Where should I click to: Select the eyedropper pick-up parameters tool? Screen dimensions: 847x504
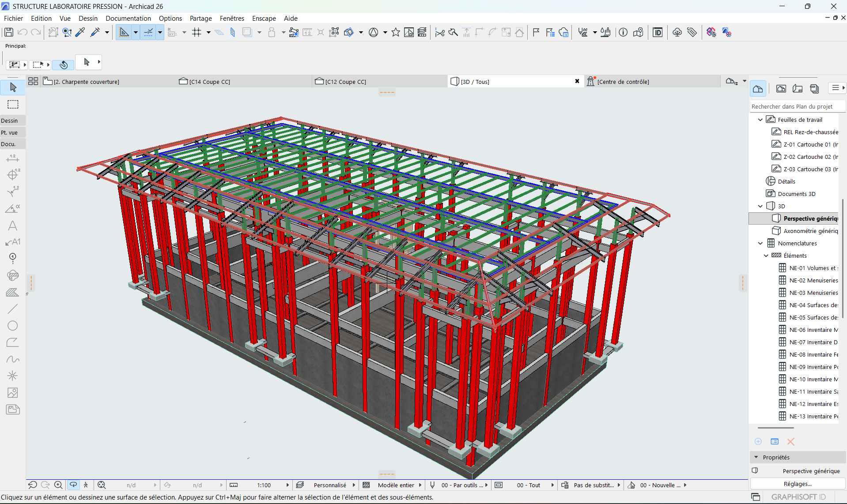(80, 32)
